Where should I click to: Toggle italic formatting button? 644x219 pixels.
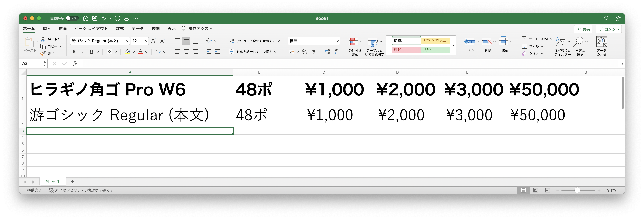(83, 52)
